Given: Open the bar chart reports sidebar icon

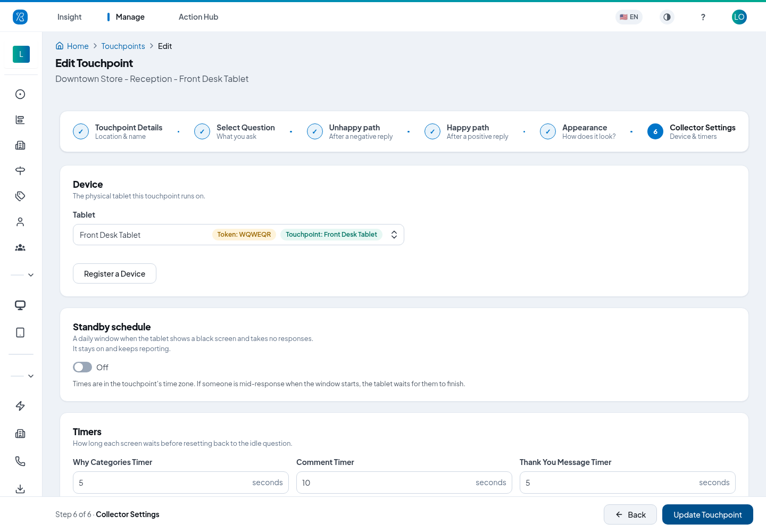Looking at the screenshot, I should coord(20,120).
